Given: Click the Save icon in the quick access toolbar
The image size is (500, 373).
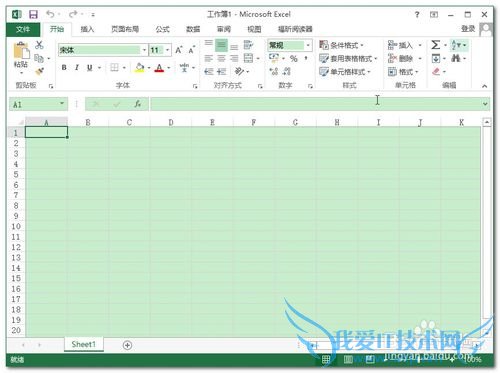Looking at the screenshot, I should click(x=33, y=14).
